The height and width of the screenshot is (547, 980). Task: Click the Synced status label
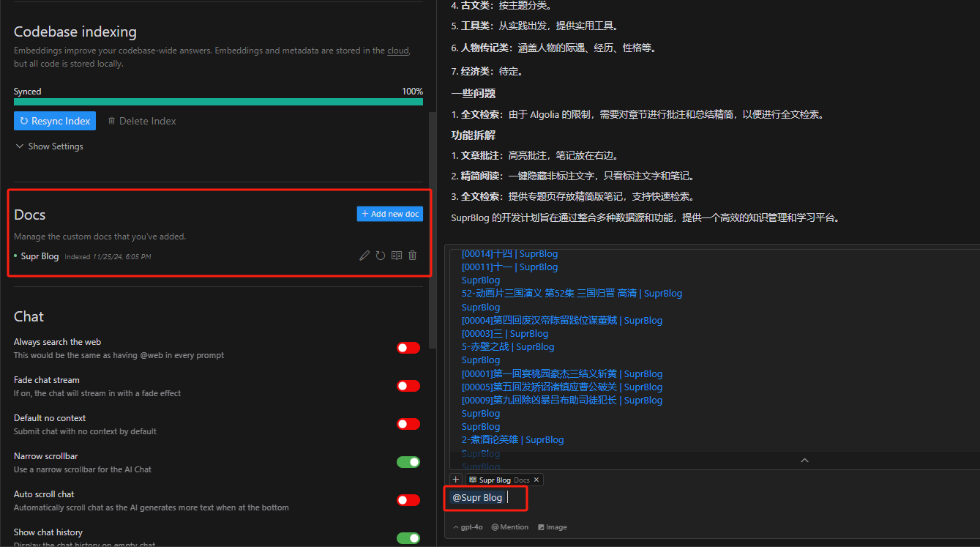click(x=28, y=92)
